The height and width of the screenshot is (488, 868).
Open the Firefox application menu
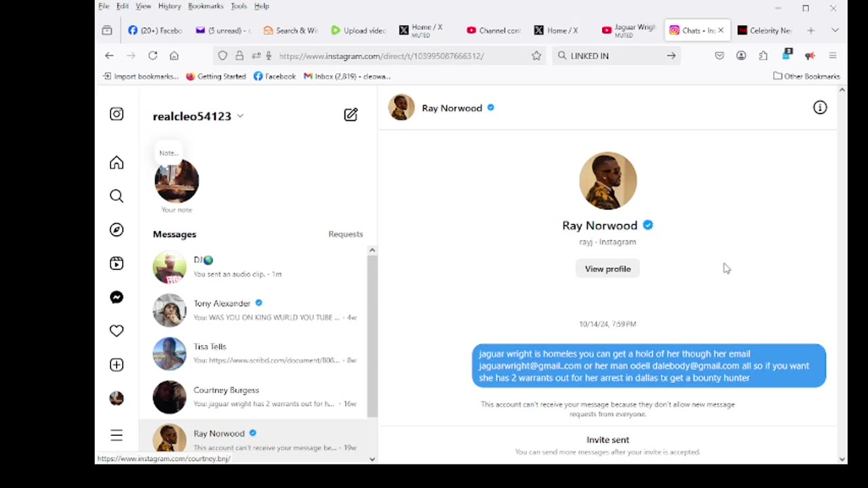coord(833,56)
